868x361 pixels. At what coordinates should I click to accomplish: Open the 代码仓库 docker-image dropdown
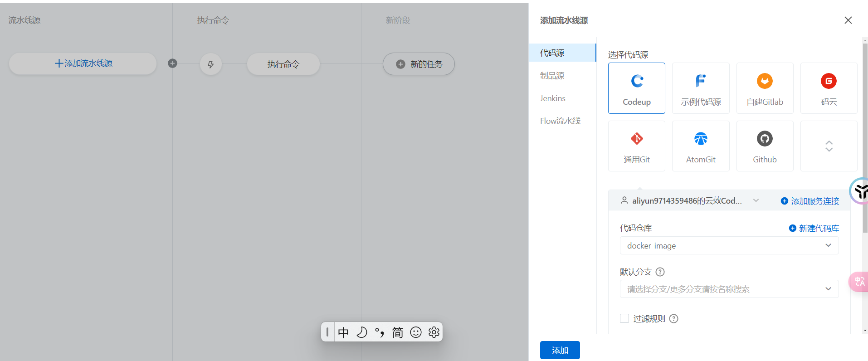(729, 245)
